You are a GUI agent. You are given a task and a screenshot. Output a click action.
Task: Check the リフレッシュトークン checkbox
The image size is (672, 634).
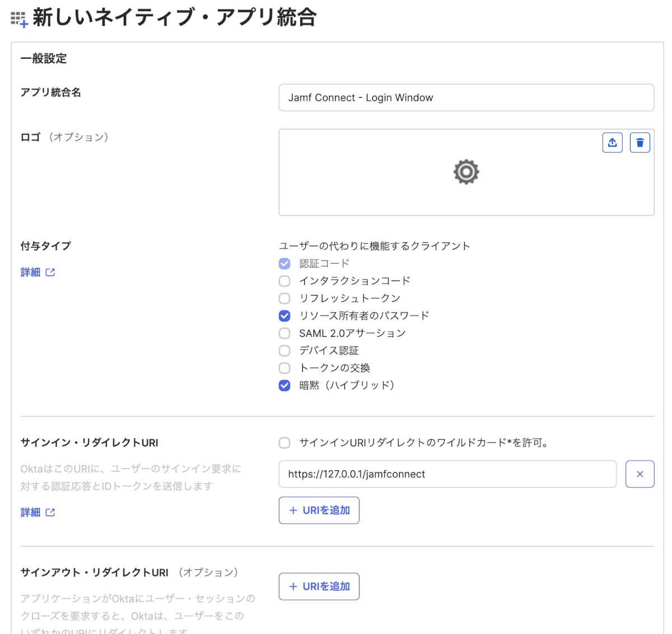(x=284, y=298)
